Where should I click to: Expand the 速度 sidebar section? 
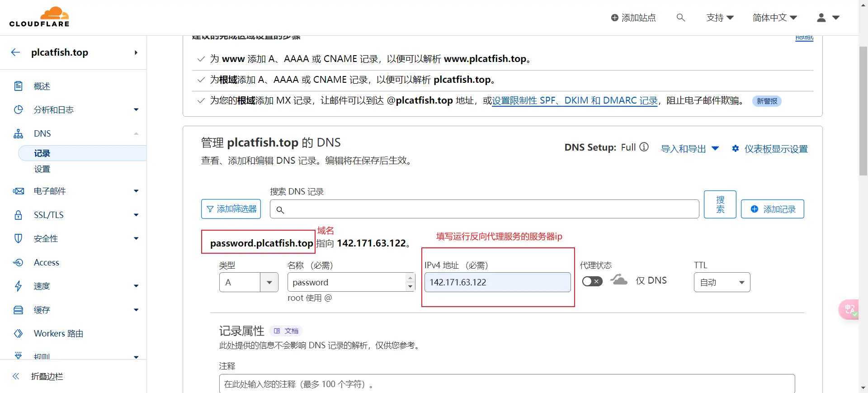pos(136,286)
